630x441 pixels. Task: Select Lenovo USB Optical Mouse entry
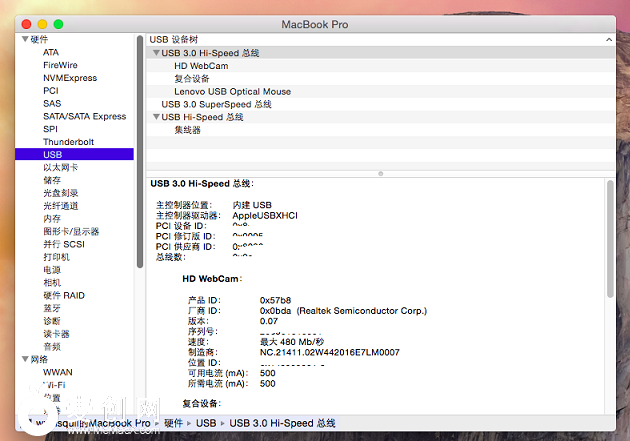point(232,91)
